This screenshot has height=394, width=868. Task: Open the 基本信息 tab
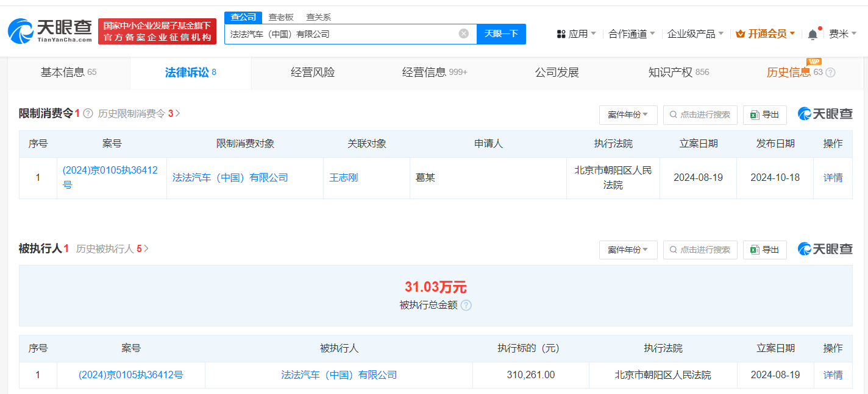[69, 72]
